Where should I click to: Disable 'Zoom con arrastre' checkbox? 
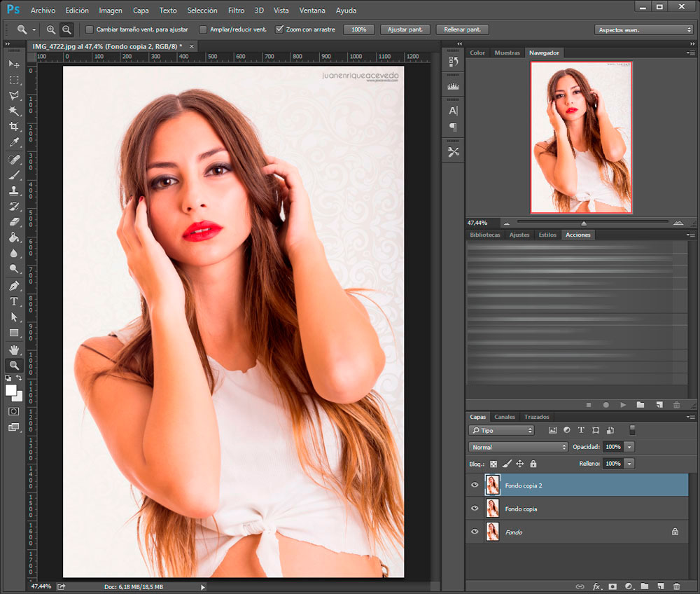pyautogui.click(x=280, y=30)
